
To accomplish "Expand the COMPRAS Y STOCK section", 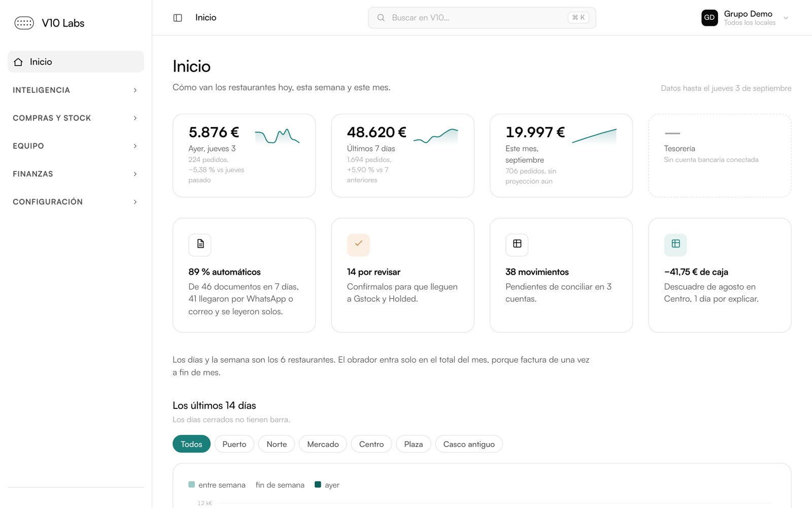I will (76, 118).
